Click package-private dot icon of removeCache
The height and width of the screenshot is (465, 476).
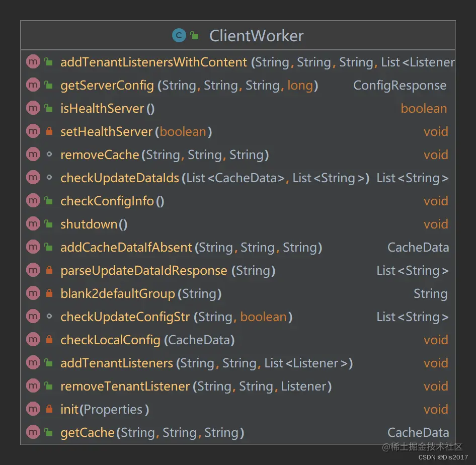49,154
